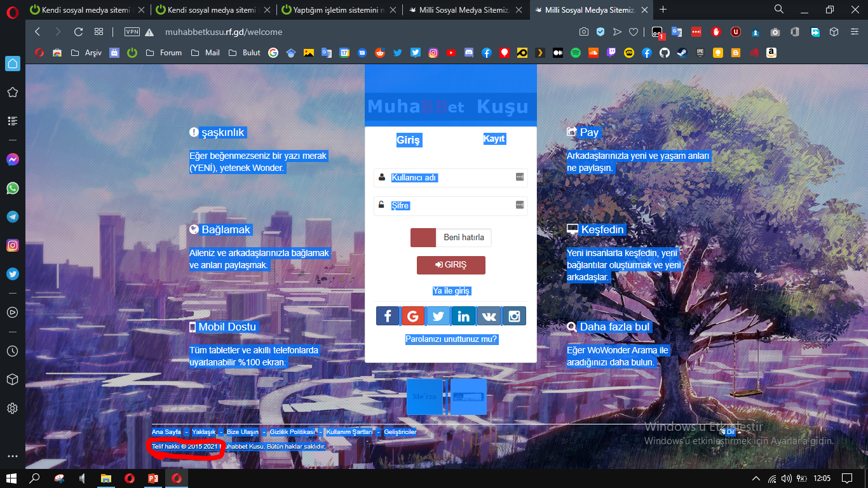The image size is (868, 488).
Task: Click the Şifre password field
Action: coord(451,206)
